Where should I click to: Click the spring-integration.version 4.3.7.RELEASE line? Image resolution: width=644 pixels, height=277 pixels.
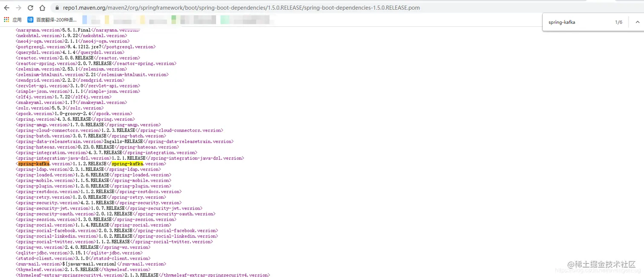[106, 152]
